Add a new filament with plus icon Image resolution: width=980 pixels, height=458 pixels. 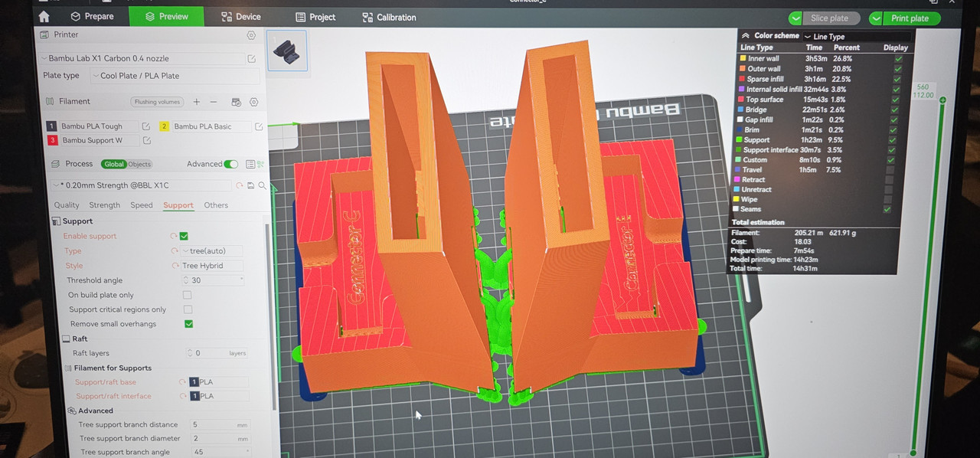197,102
